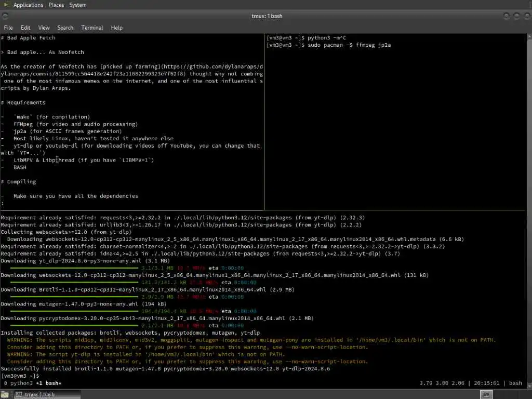Screen dimensions: 532x399
Task: Click 'Installing collected packages' line
Action: pyautogui.click(x=130, y=333)
